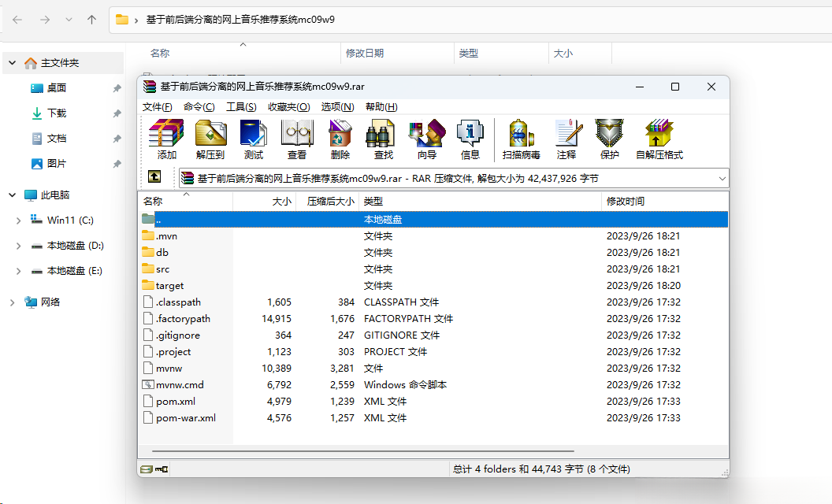Select the mvnw file row
The width and height of the screenshot is (832, 504).
point(433,369)
